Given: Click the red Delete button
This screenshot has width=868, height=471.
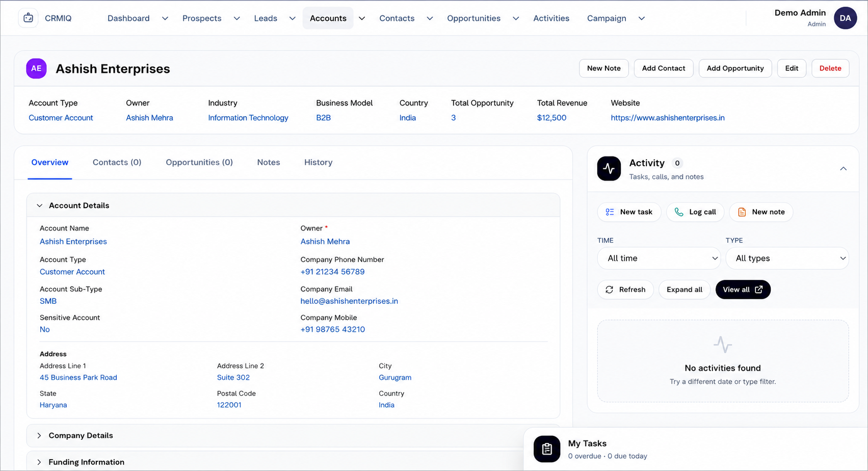Looking at the screenshot, I should point(830,68).
